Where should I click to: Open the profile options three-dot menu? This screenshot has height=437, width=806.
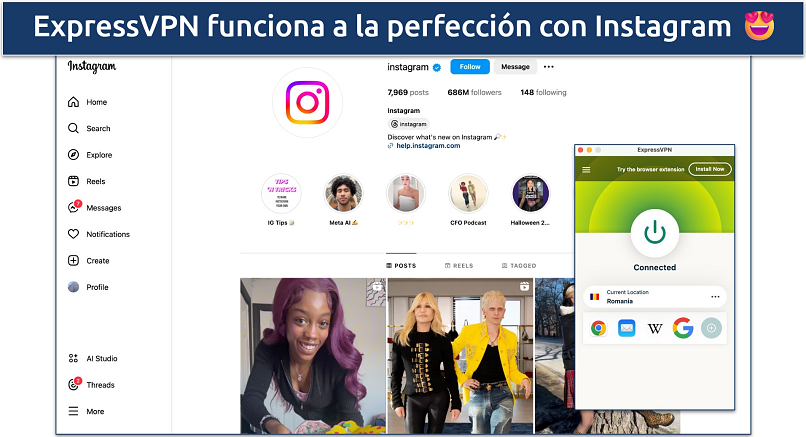548,67
